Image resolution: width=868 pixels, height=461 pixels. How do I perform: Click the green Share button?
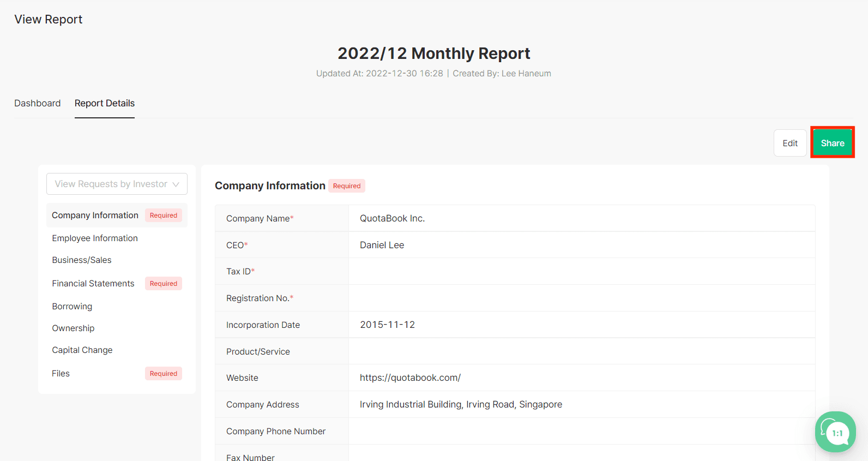point(833,143)
